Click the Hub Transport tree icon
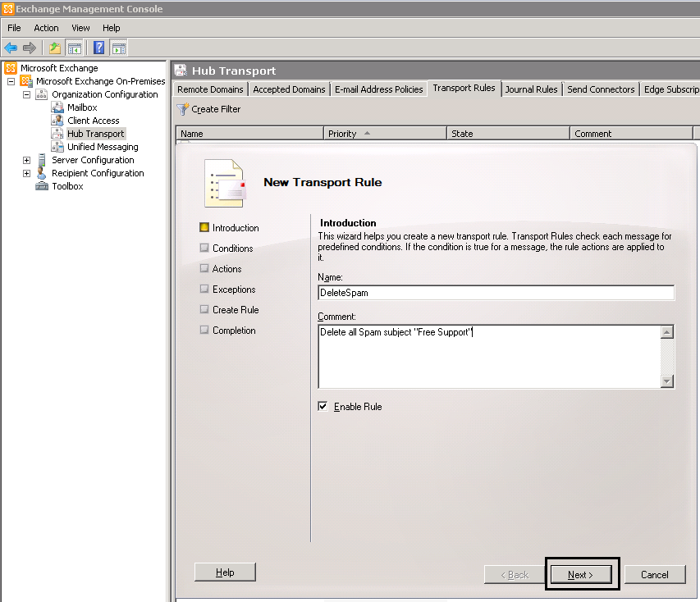Viewport: 700px width, 602px height. [x=57, y=134]
